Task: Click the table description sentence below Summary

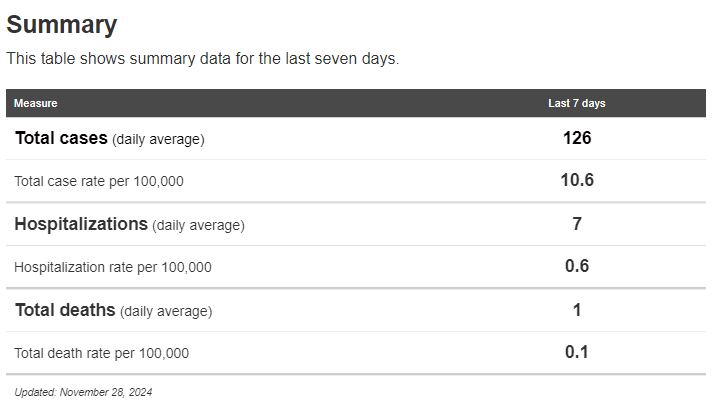Action: [x=203, y=58]
